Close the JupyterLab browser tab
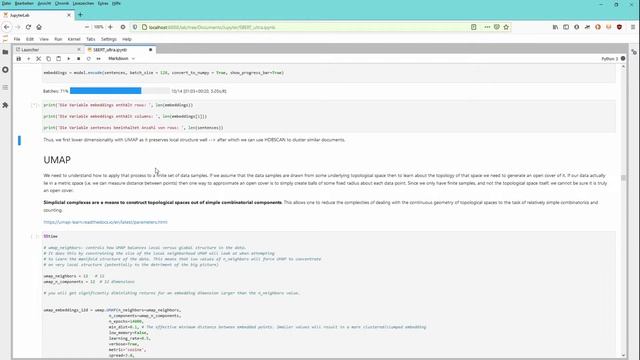The height and width of the screenshot is (360, 640). pos(69,15)
